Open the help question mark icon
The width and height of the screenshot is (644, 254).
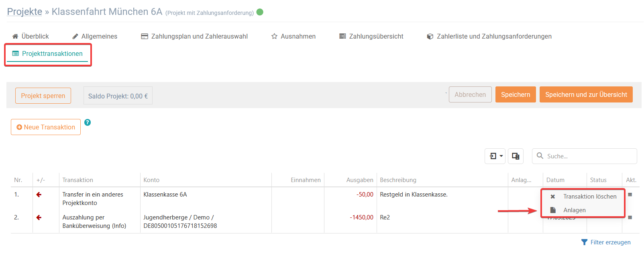point(88,123)
